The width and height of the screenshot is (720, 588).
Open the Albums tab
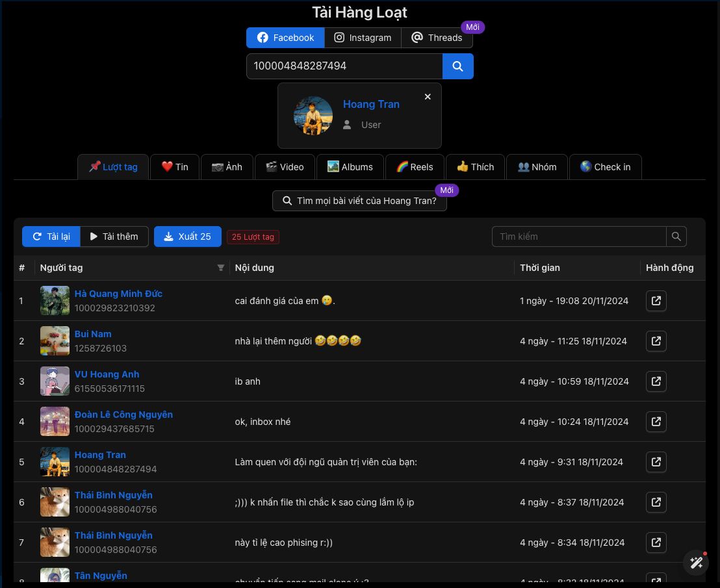click(x=350, y=167)
